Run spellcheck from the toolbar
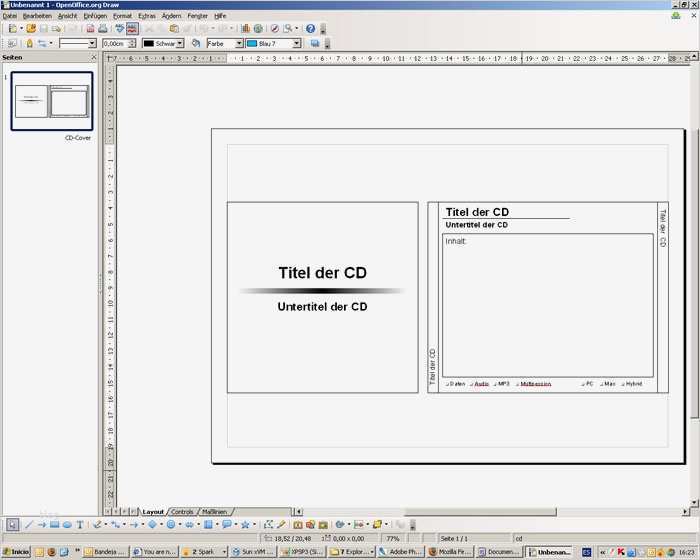The width and height of the screenshot is (700, 560). pyautogui.click(x=120, y=29)
